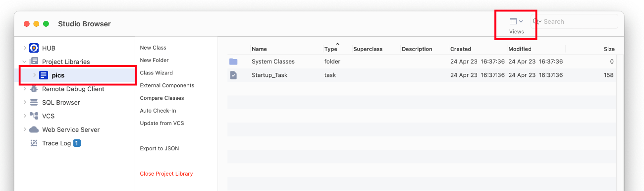Image resolution: width=644 pixels, height=191 pixels.
Task: Click the Superclass column header
Action: [x=368, y=49]
